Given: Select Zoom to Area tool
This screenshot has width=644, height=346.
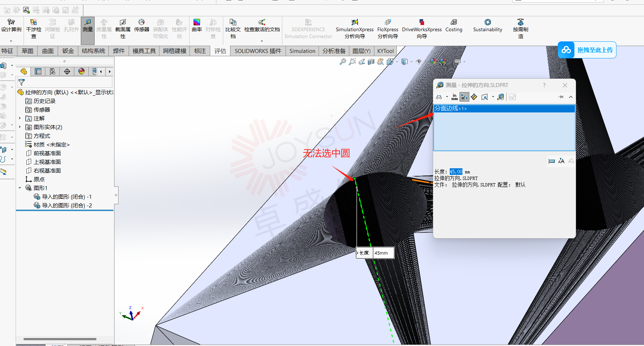Looking at the screenshot, I should coord(352,62).
